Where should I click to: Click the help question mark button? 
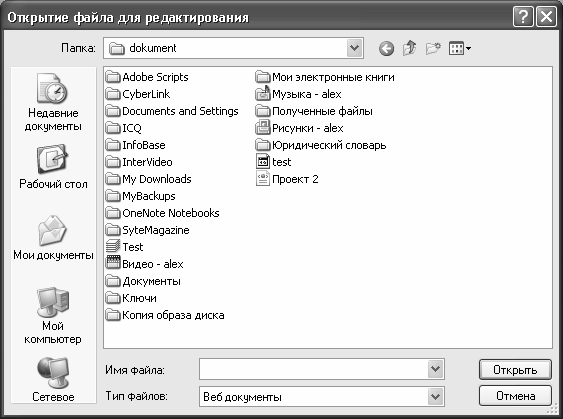tap(523, 17)
